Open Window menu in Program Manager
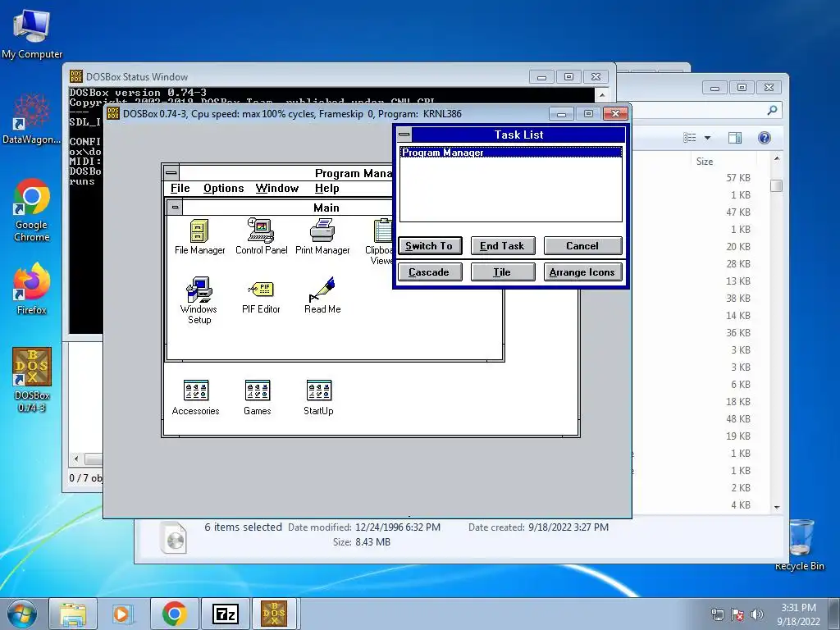 [277, 188]
